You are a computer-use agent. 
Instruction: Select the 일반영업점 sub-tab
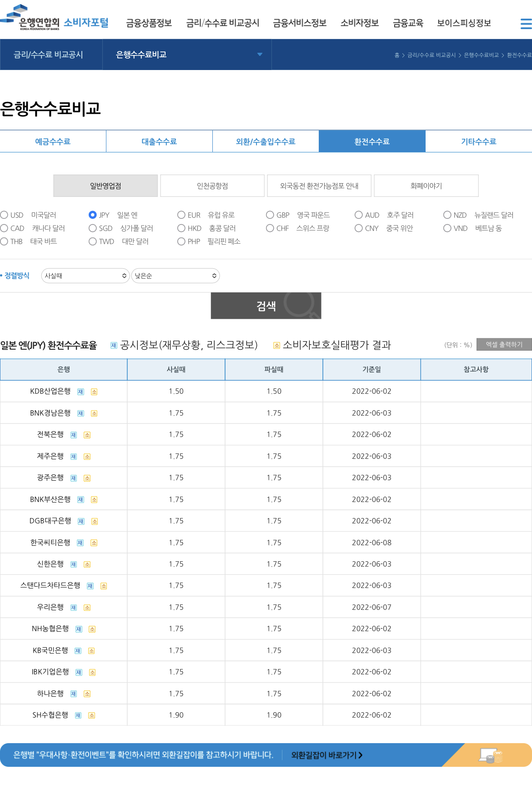105,186
